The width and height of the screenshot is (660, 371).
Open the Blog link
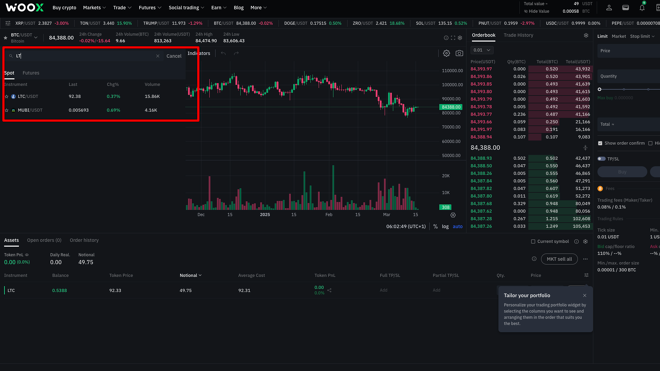pos(239,8)
